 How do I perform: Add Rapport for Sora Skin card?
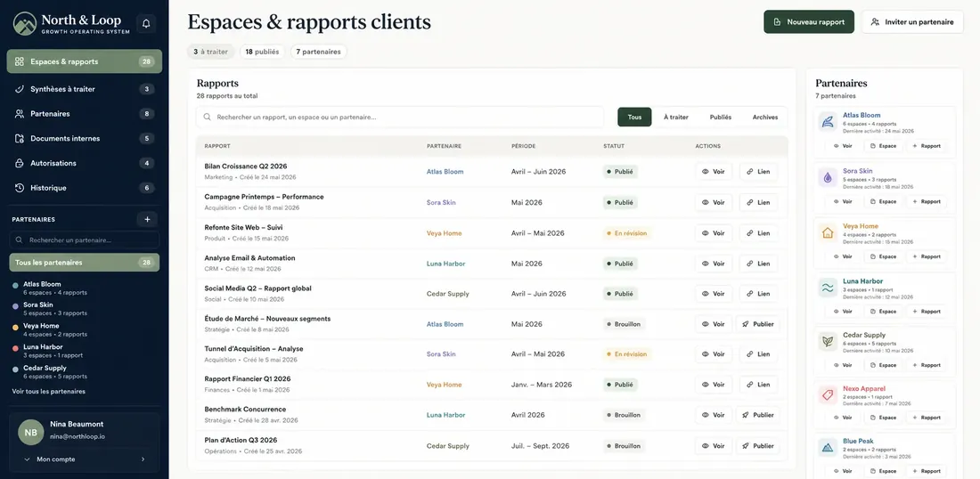pyautogui.click(x=927, y=202)
